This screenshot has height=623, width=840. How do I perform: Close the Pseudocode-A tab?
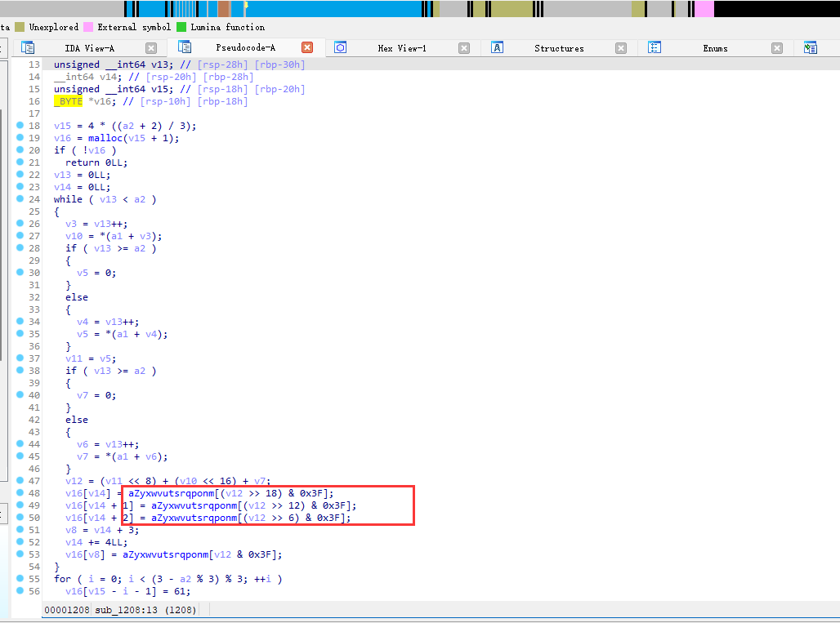coord(307,47)
